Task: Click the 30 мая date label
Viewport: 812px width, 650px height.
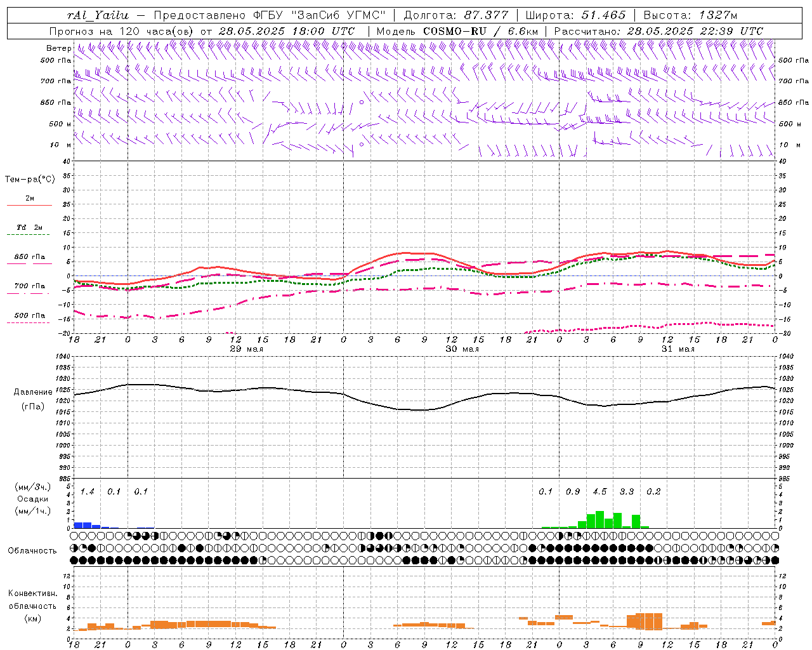Action: click(462, 349)
